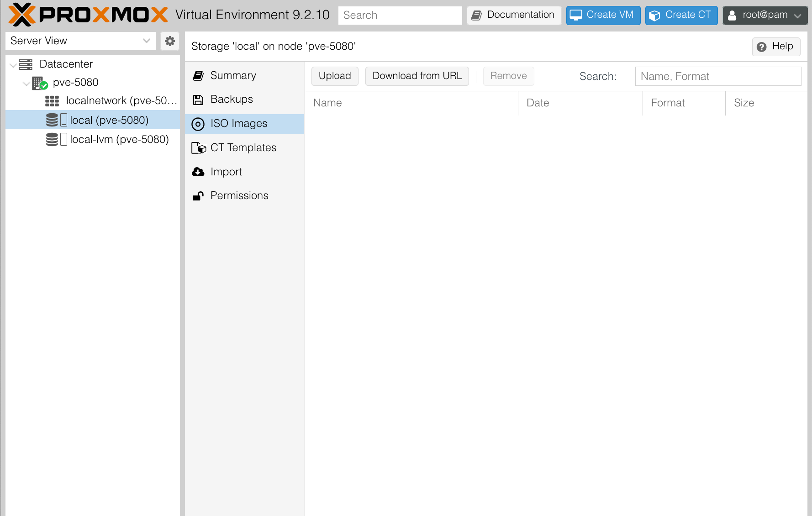Click the local-lvm storage database icon
The height and width of the screenshot is (516, 812).
[x=52, y=139]
